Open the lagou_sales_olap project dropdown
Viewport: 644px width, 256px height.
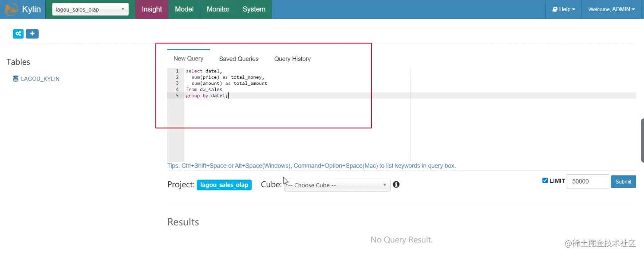90,9
